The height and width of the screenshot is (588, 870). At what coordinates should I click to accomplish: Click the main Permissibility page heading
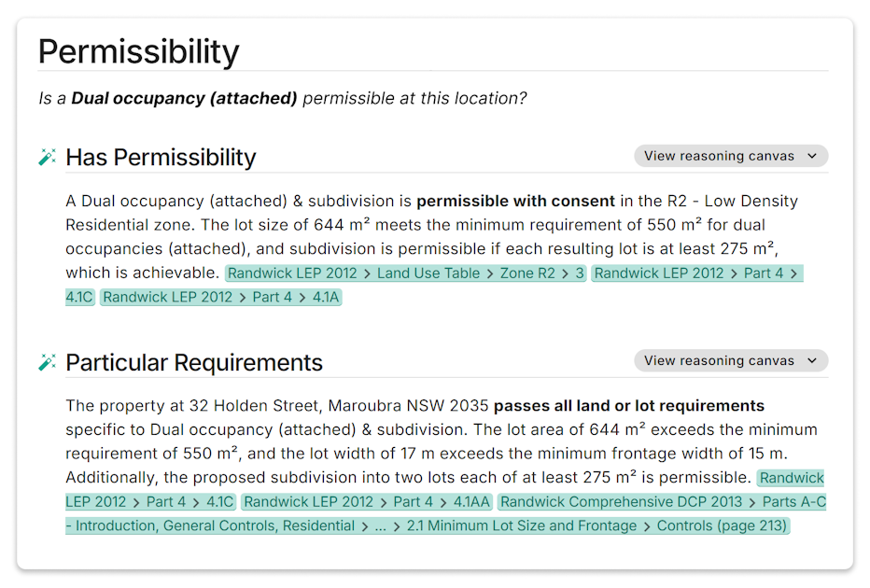(138, 50)
